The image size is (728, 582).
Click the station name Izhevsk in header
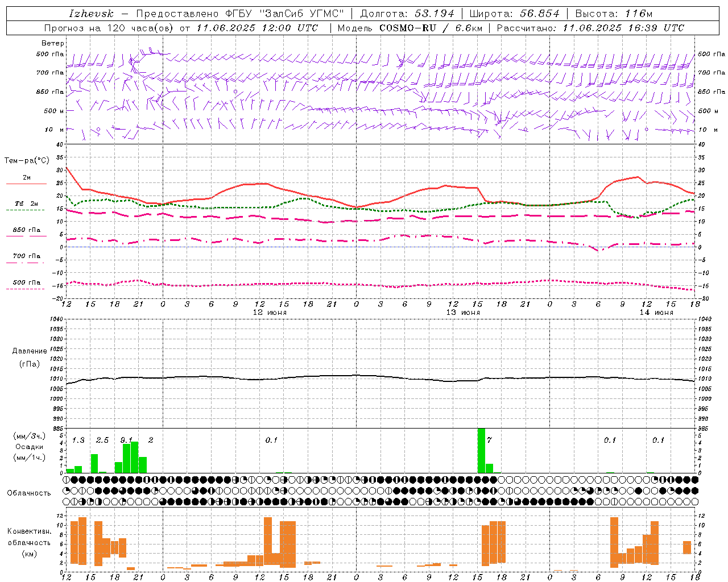[x=91, y=14]
